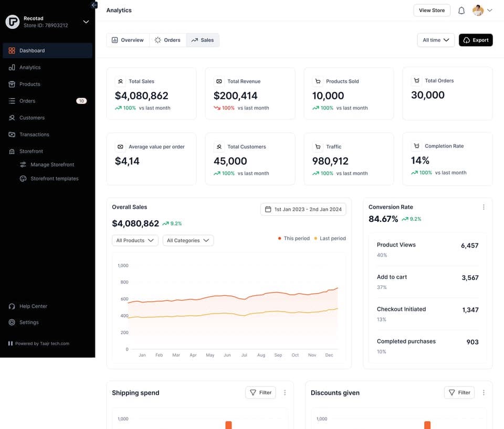Click the Help Center headset icon
The height and width of the screenshot is (429, 504).
pos(12,306)
